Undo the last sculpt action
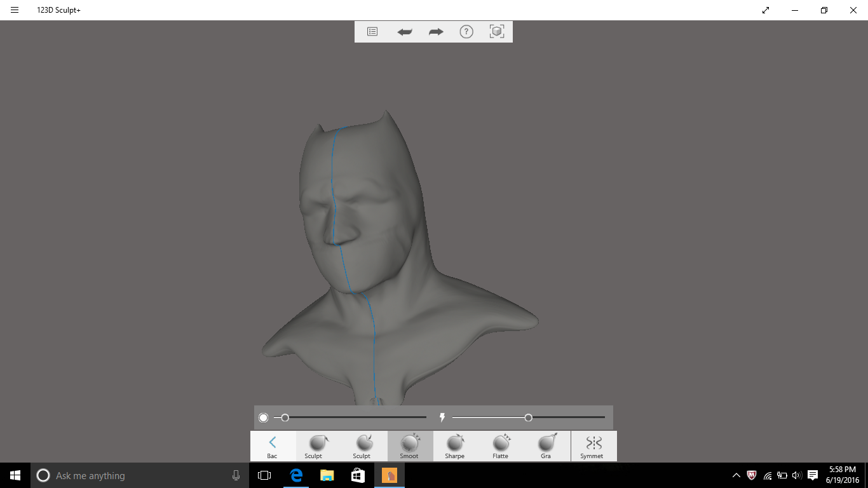Screen dimensions: 868x488 405,31
